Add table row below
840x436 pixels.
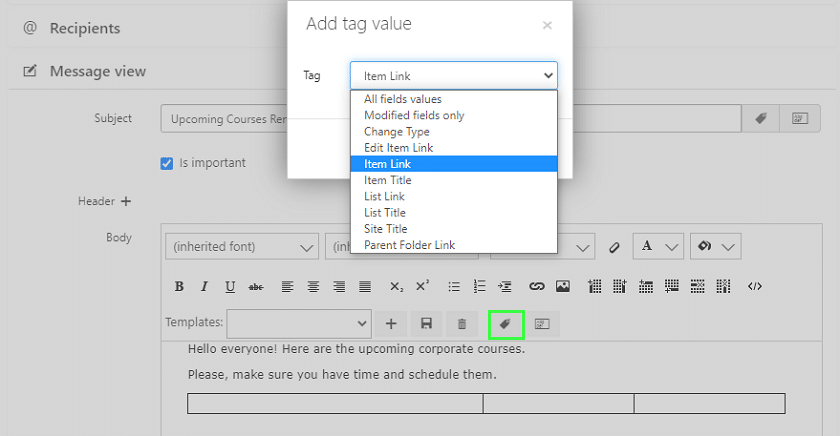[672, 287]
